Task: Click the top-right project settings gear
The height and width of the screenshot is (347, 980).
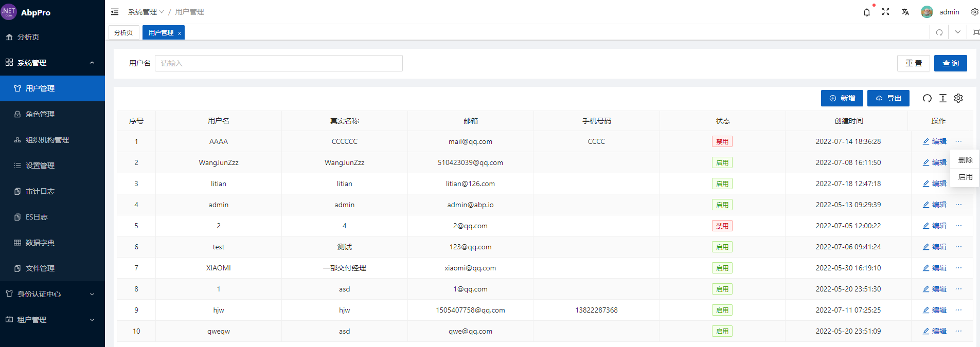Action: 974,12
